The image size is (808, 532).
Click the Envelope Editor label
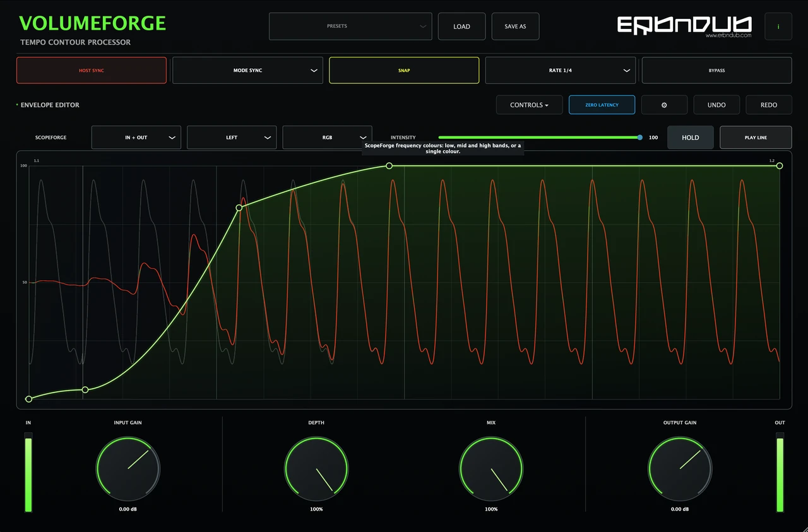click(50, 105)
